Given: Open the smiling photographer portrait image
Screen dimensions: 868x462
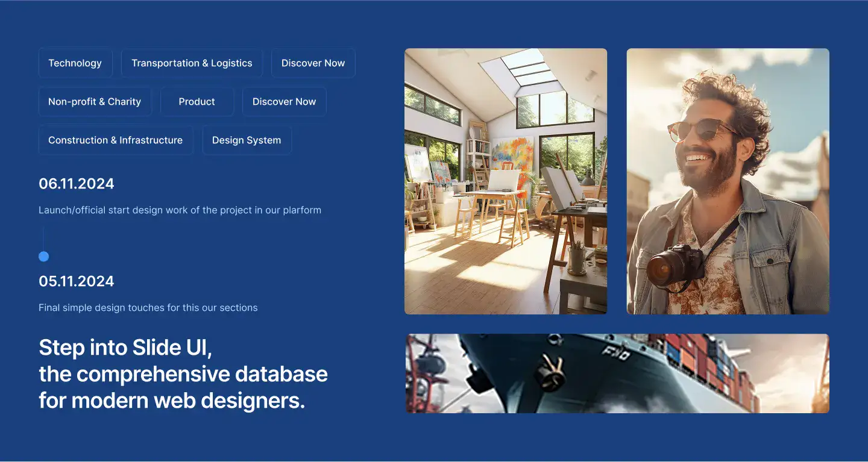Looking at the screenshot, I should click(x=728, y=181).
